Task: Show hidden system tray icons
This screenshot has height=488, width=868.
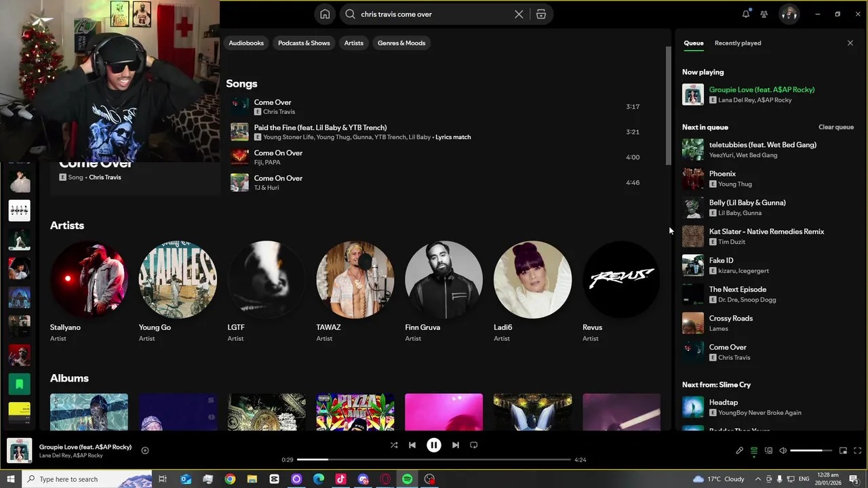Action: (x=758, y=479)
